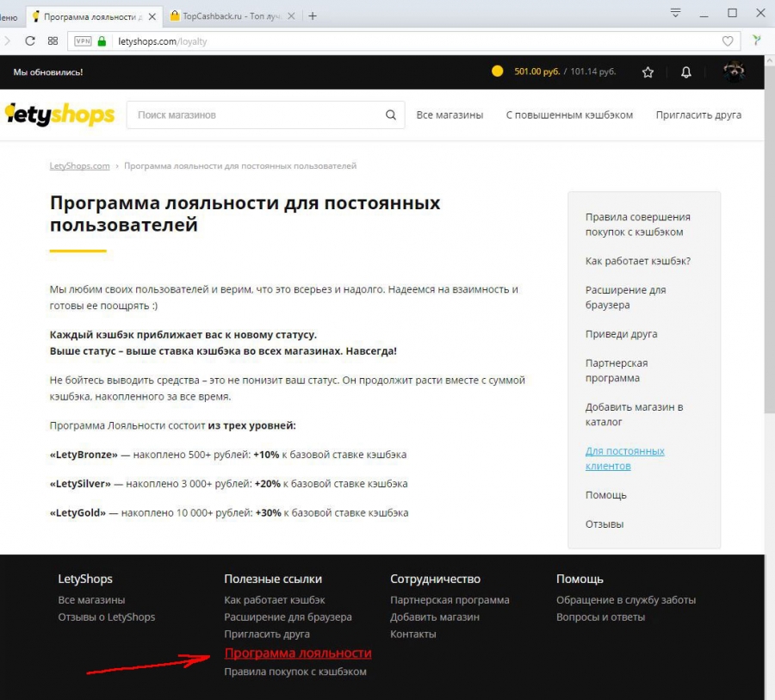Screen dimensions: 775x700
Task: Open notifications bell icon
Action: click(x=686, y=72)
